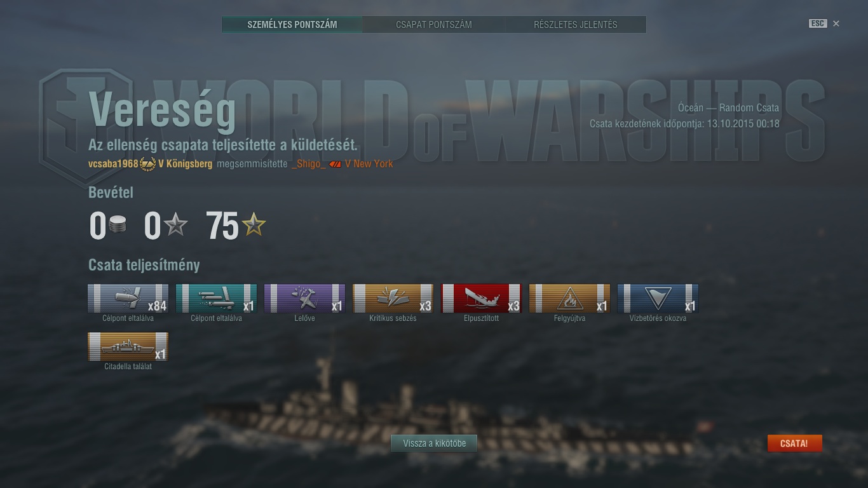Open the Személyes Pontszám tab
Screen dimensions: 868x488
tap(292, 25)
